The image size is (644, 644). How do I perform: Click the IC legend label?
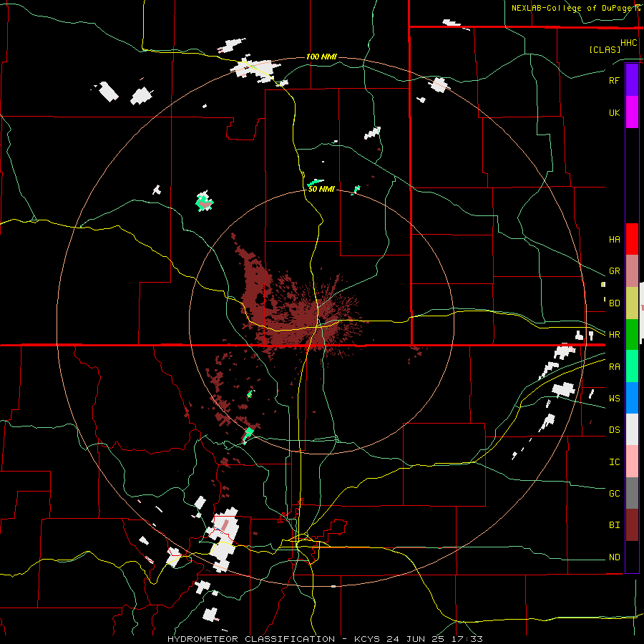tap(614, 462)
